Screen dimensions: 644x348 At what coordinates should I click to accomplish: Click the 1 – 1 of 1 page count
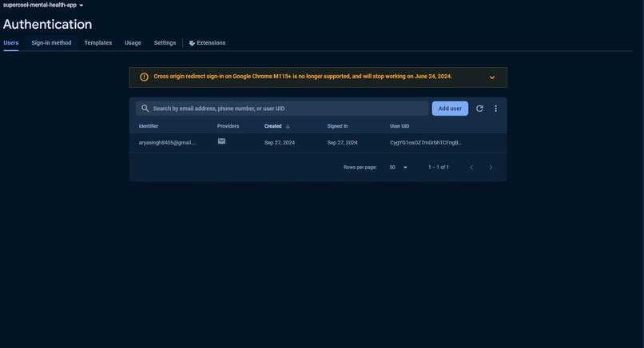[439, 167]
